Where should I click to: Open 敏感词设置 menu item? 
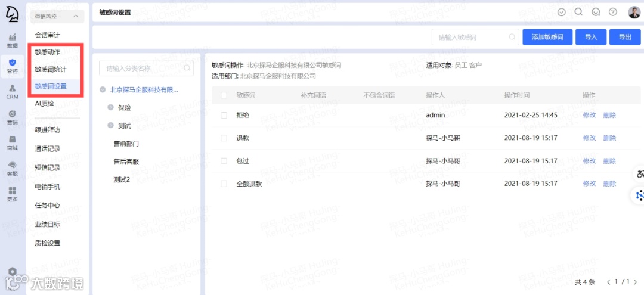click(x=51, y=86)
